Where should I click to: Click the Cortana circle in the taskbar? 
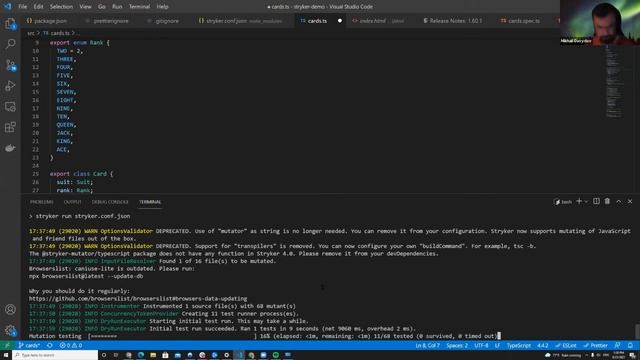[x=104, y=355]
